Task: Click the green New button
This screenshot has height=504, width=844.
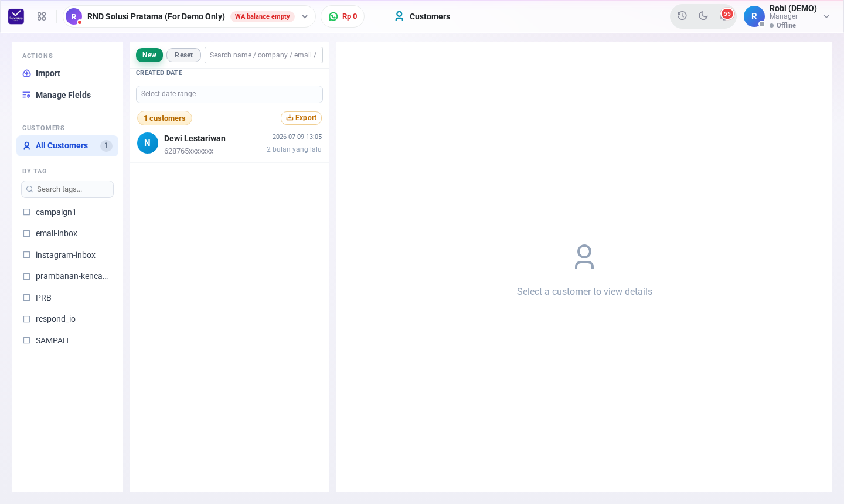Action: 149,55
